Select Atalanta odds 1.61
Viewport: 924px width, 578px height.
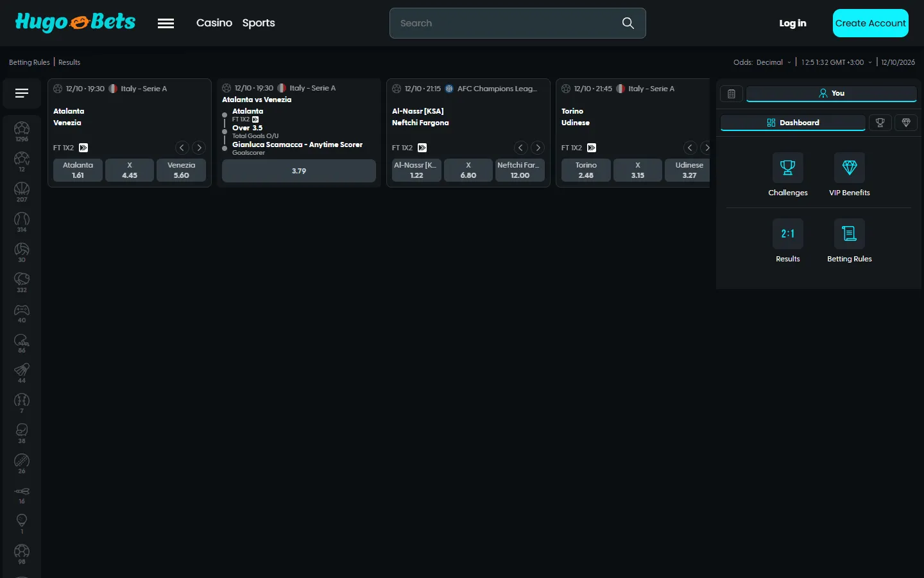click(x=78, y=170)
